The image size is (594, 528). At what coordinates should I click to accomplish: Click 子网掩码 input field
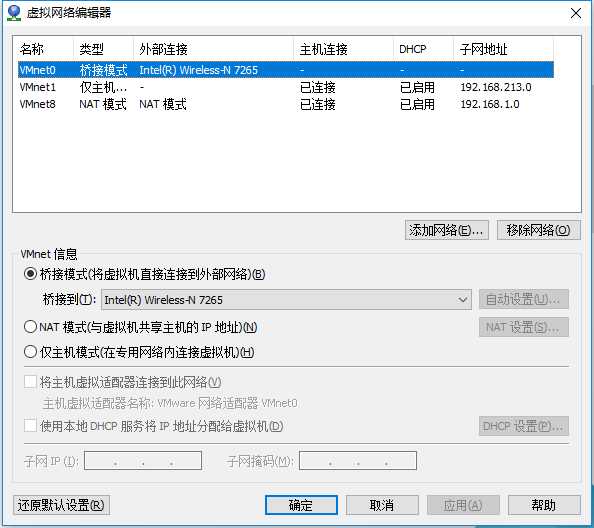358,461
